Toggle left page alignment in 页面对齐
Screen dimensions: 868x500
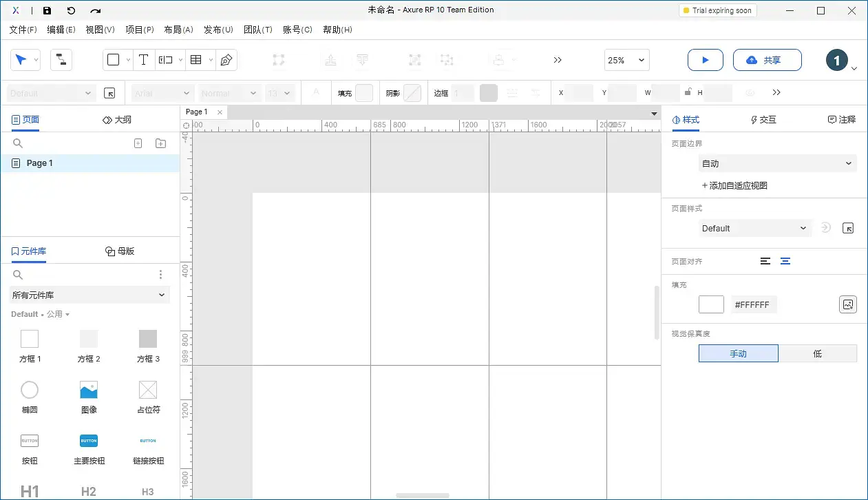(765, 261)
